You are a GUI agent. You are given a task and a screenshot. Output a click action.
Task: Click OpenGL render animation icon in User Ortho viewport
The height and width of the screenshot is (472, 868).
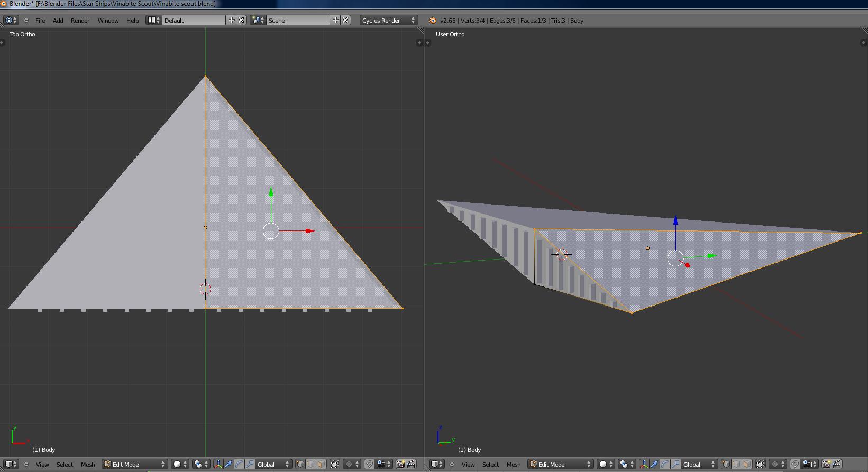[x=837, y=464]
